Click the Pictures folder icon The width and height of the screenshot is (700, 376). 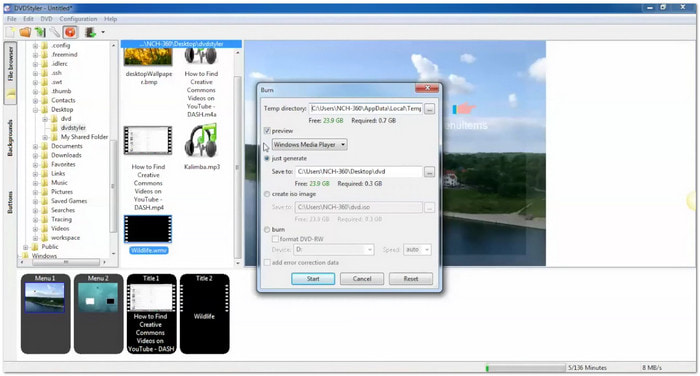pos(45,192)
